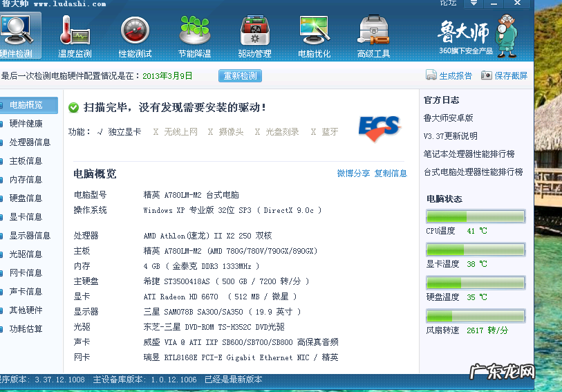The image size is (562, 392).
Task: Click the 威盛 VIA sound card value
Action: (x=241, y=342)
